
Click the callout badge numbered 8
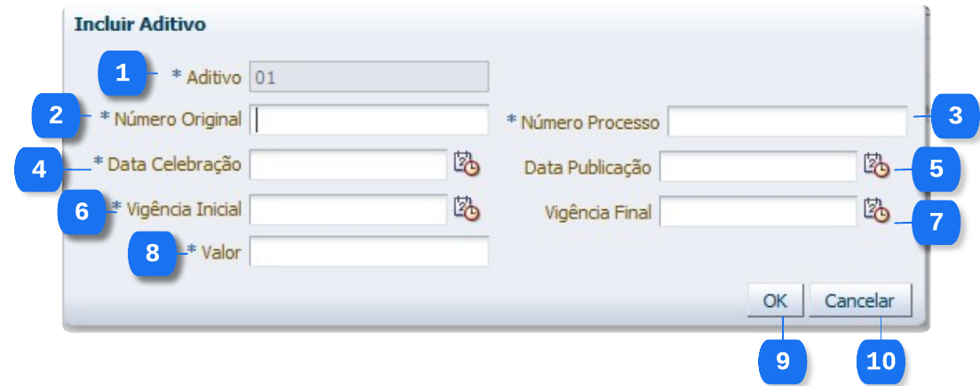(x=153, y=253)
